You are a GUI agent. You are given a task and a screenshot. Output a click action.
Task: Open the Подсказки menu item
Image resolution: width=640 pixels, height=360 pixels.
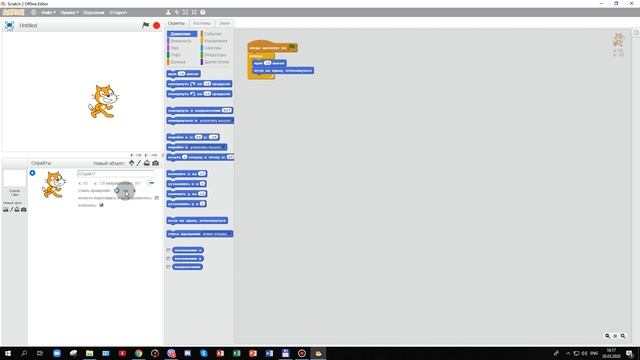[x=93, y=12]
